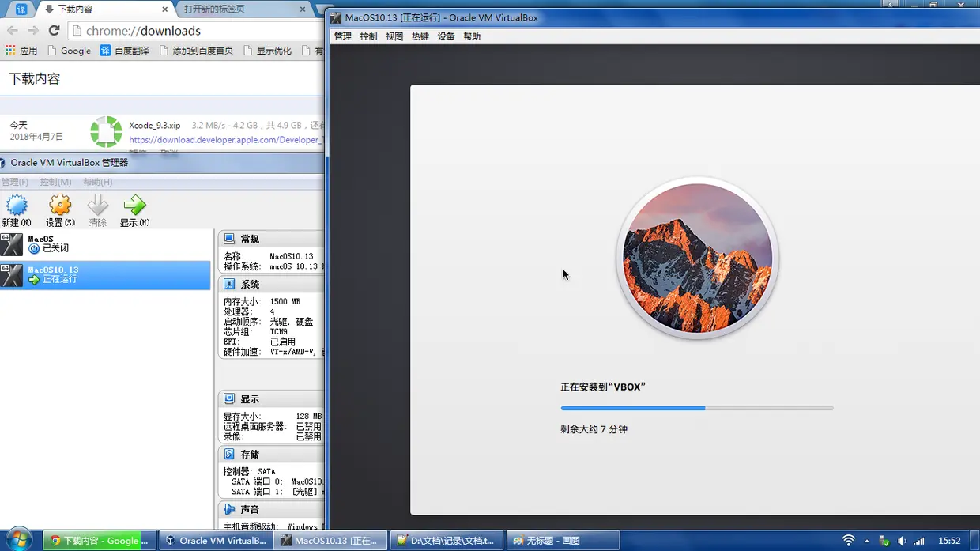The height and width of the screenshot is (551, 980).
Task: Click the 显示 (Show) green arrow icon
Action: (134, 206)
